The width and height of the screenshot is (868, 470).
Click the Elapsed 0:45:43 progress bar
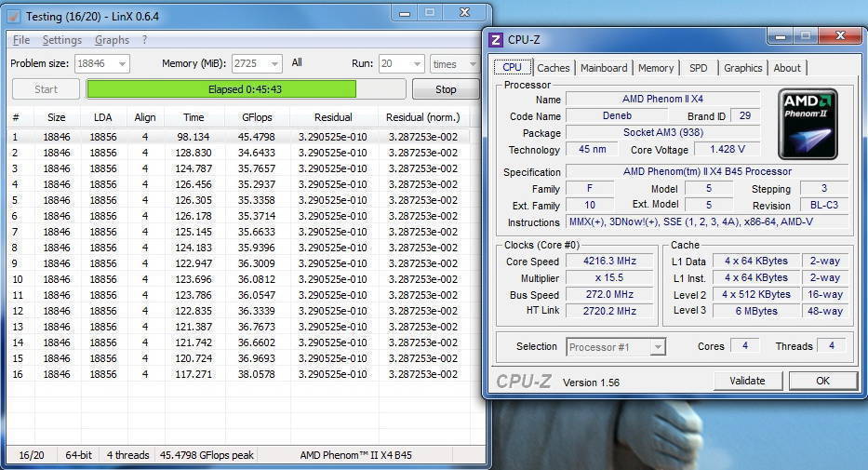point(246,89)
